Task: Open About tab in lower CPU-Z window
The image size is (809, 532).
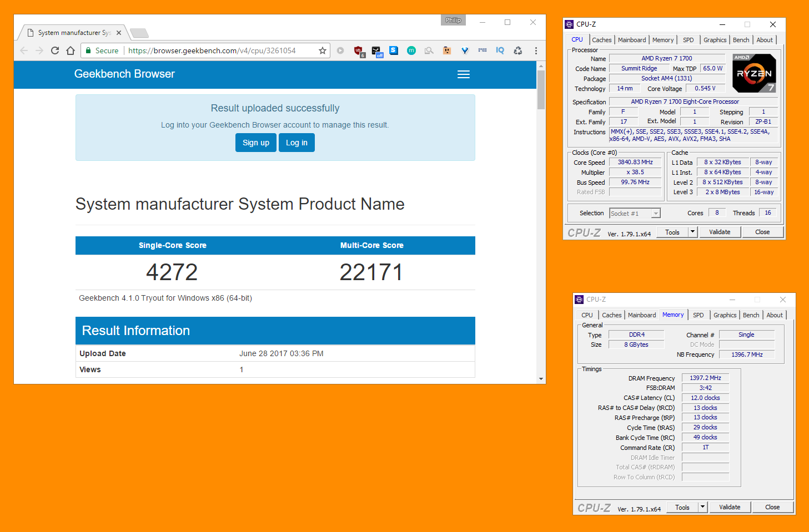Action: click(x=775, y=315)
